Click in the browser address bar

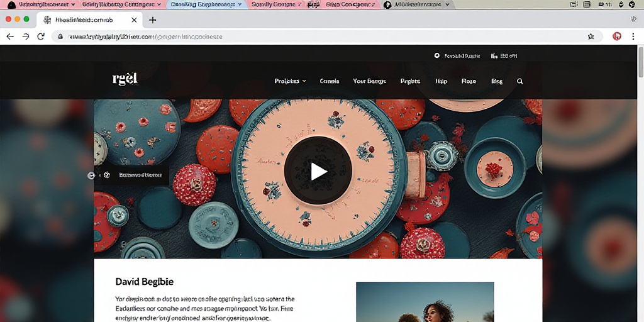(x=327, y=36)
